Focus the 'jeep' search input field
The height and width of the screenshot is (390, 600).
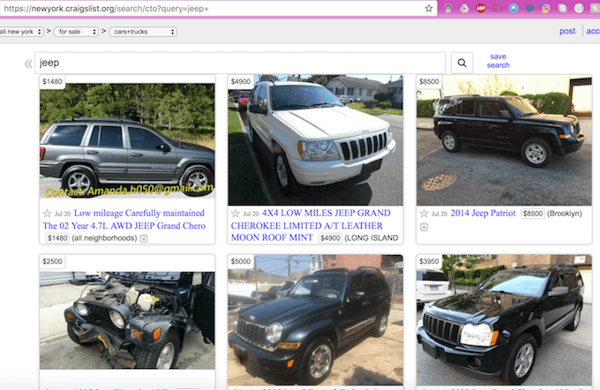pyautogui.click(x=240, y=63)
